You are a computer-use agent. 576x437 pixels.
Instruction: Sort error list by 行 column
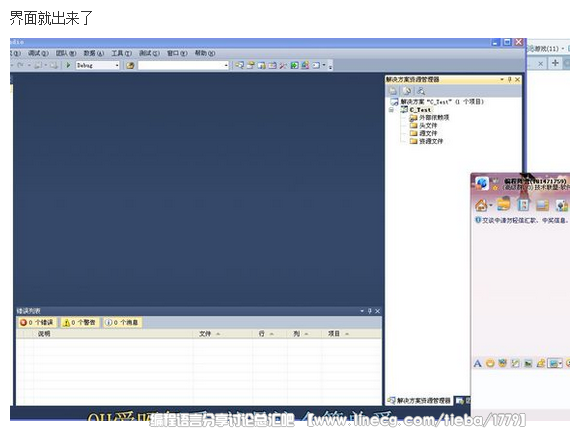click(270, 334)
